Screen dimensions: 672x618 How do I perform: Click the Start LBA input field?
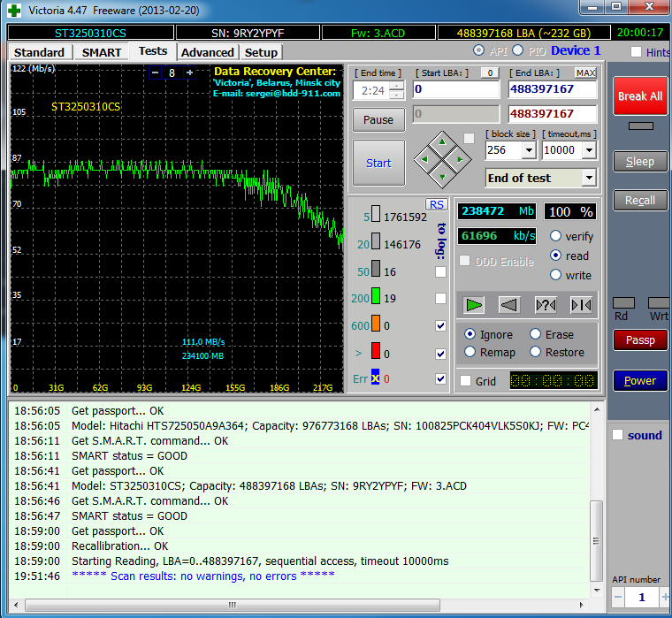click(455, 89)
